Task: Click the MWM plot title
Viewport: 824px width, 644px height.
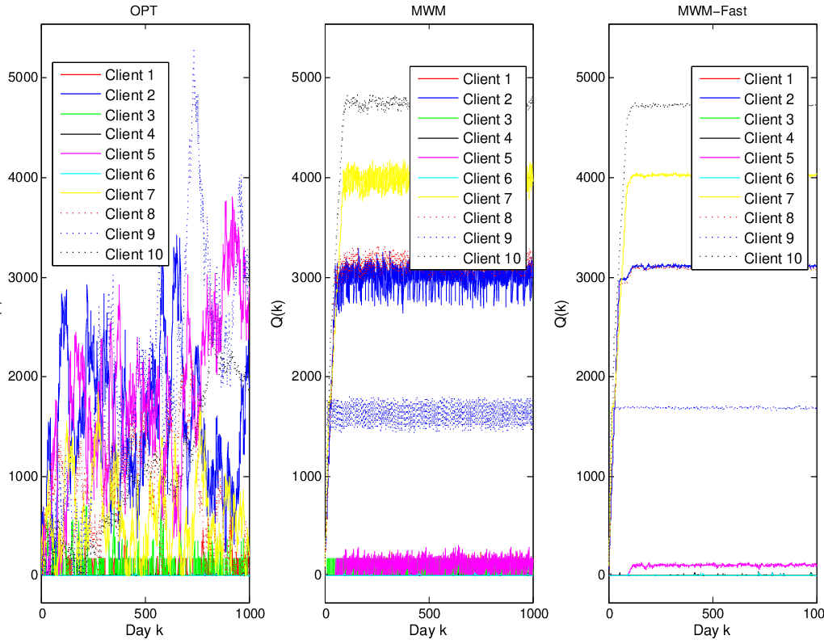Action: coord(428,11)
